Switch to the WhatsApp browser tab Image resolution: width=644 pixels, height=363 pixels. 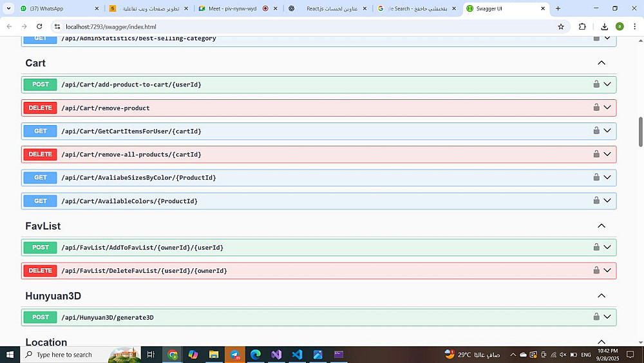click(x=59, y=8)
